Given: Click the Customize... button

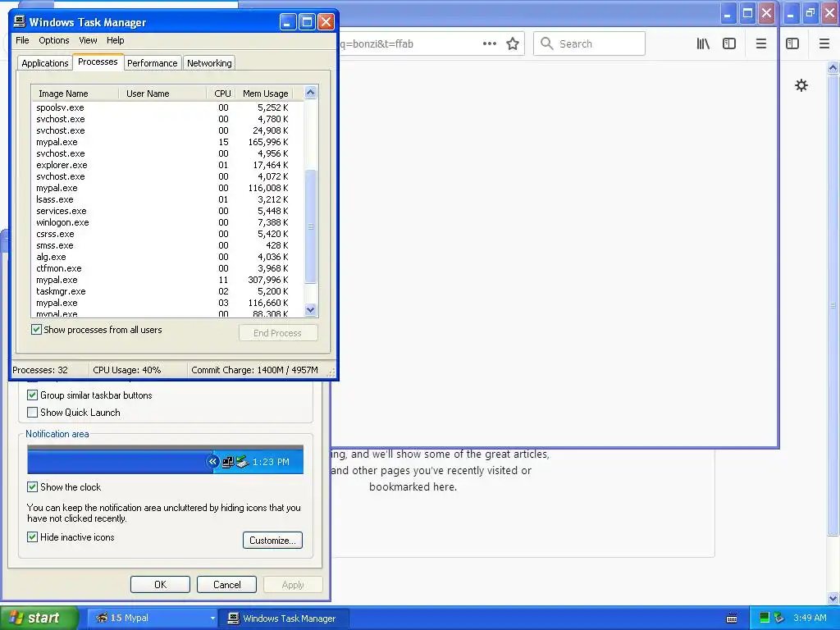Looking at the screenshot, I should 272,540.
